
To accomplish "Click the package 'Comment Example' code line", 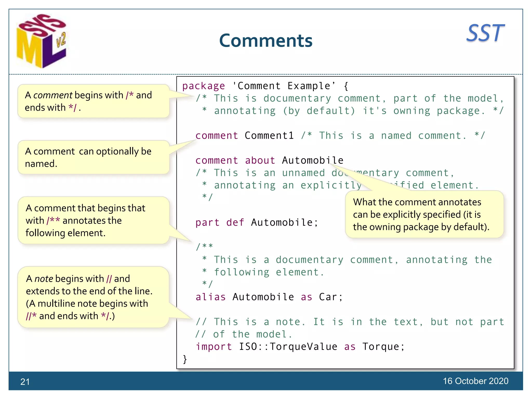I will pos(265,86).
